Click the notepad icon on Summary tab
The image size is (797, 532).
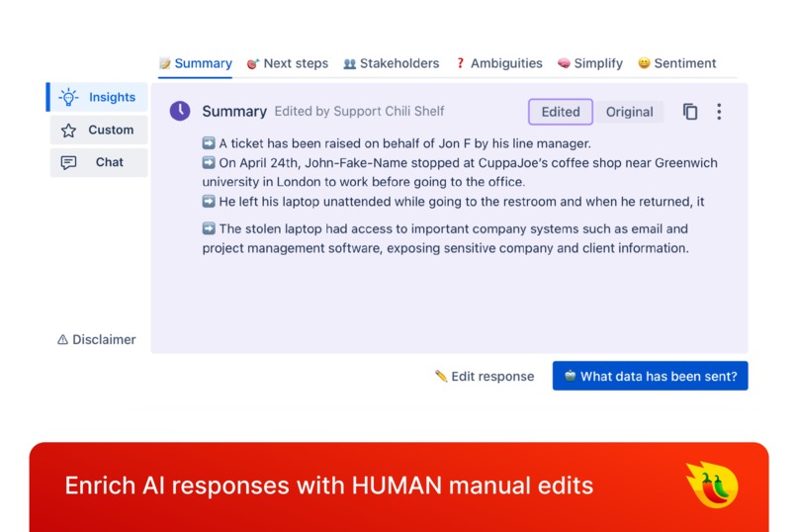pyautogui.click(x=165, y=63)
